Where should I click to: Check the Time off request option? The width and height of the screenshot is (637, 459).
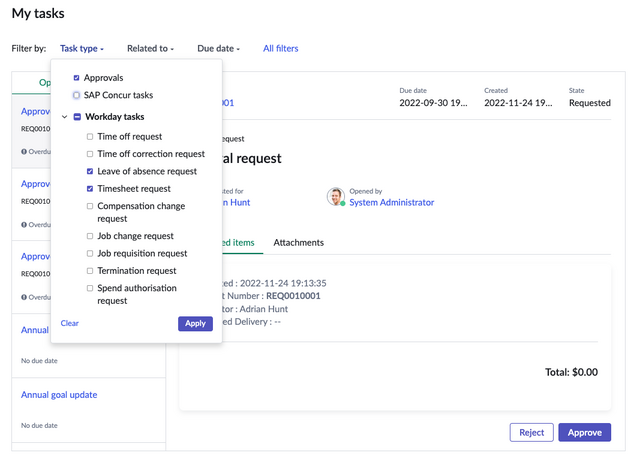[x=90, y=136]
